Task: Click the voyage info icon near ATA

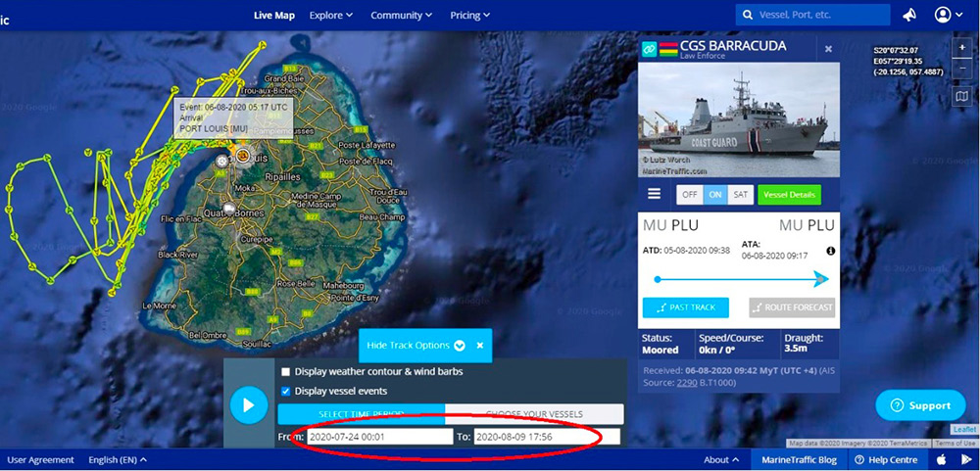Action: [830, 251]
